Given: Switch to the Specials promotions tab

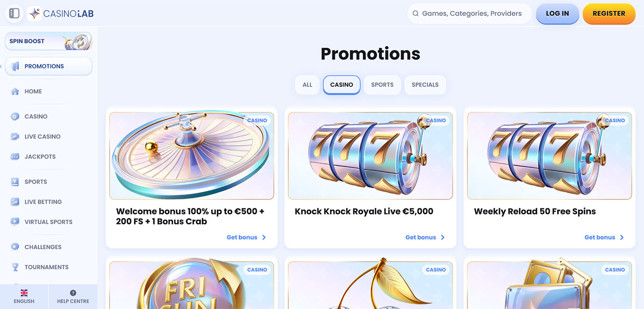Looking at the screenshot, I should point(425,85).
